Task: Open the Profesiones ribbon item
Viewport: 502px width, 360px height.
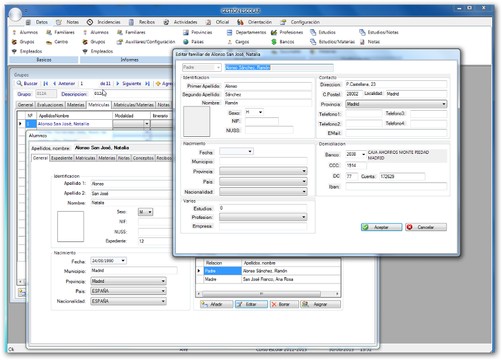Action: point(287,32)
